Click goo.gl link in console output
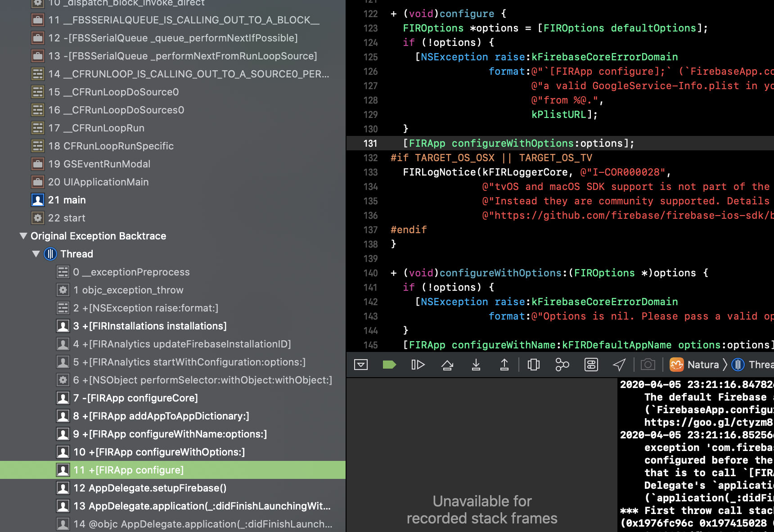 click(x=709, y=422)
